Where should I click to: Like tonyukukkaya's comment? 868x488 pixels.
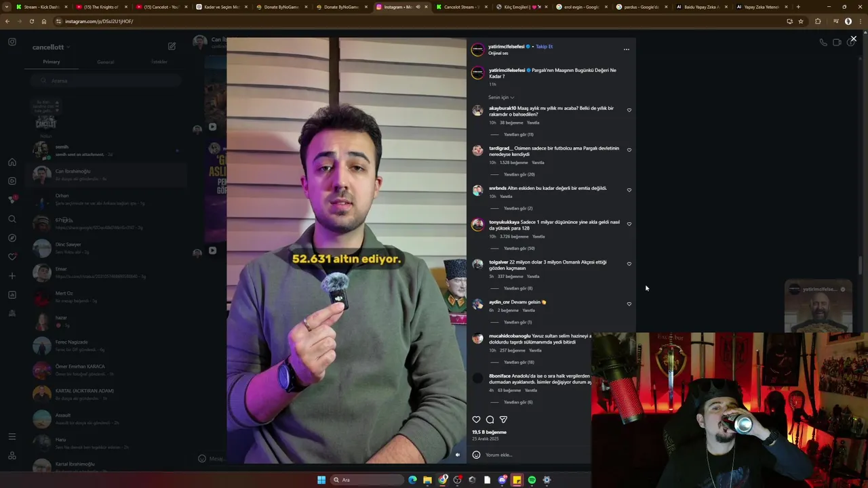point(629,224)
